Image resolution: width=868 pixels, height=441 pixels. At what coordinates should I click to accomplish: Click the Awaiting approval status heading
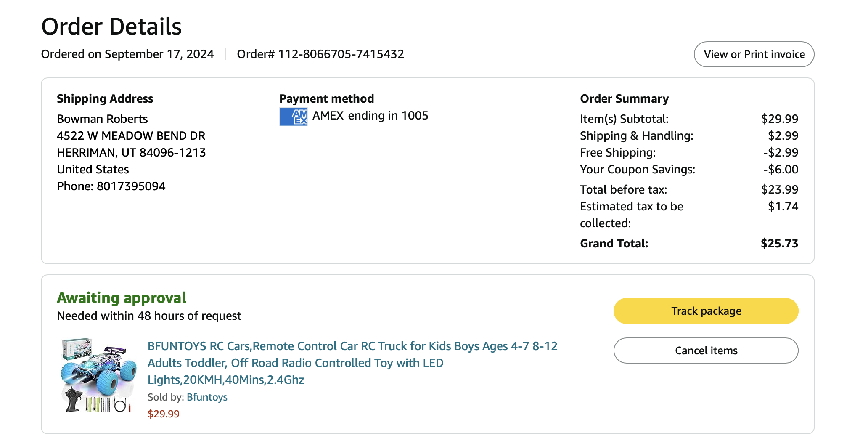(x=122, y=298)
